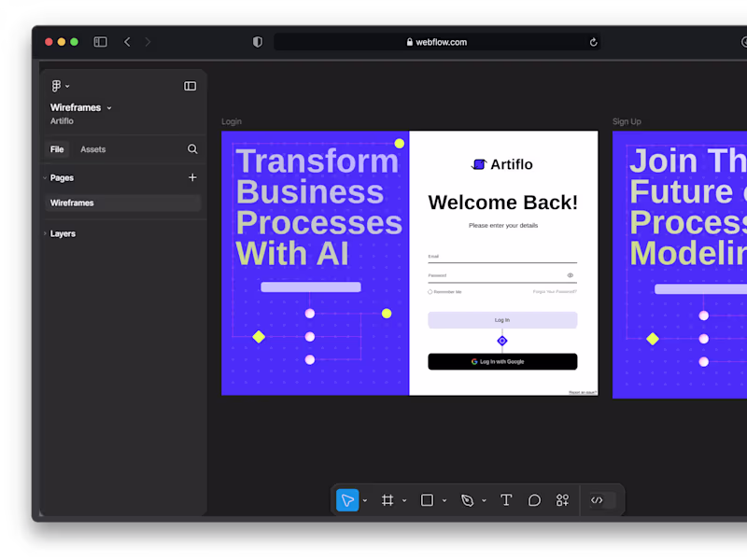Click the Log In with Google button
The image size is (747, 560).
[x=502, y=361]
